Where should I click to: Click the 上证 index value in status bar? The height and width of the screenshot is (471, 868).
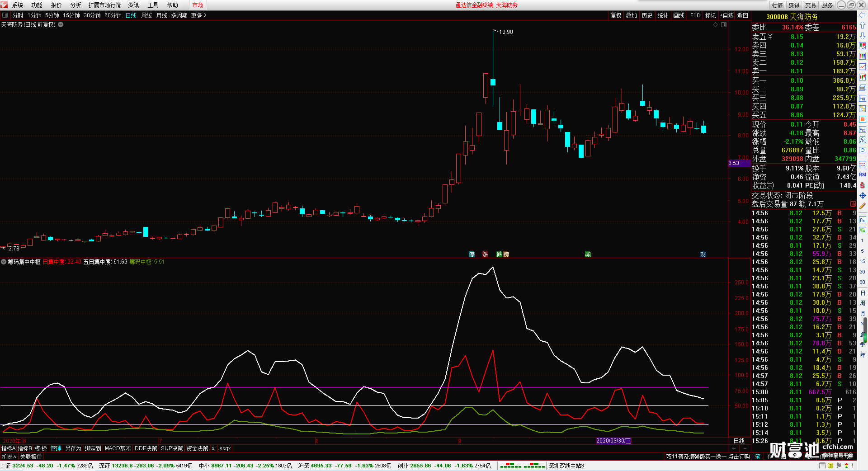click(x=23, y=466)
